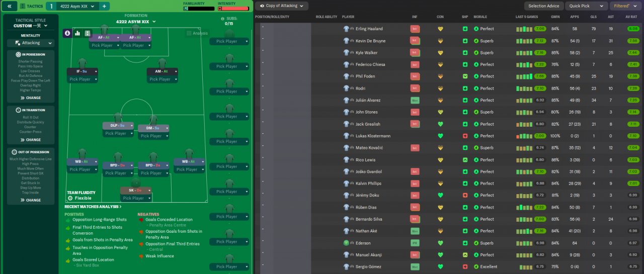This screenshot has height=274, width=644.
Task: Click Ederson's PR status badge
Action: pyautogui.click(x=415, y=243)
